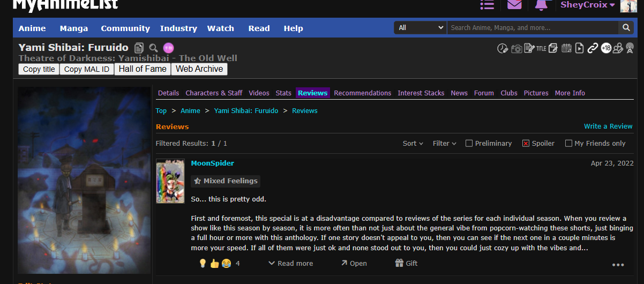This screenshot has width=644, height=284.
Task: Click the review reaction emoji icons
Action: (x=214, y=264)
